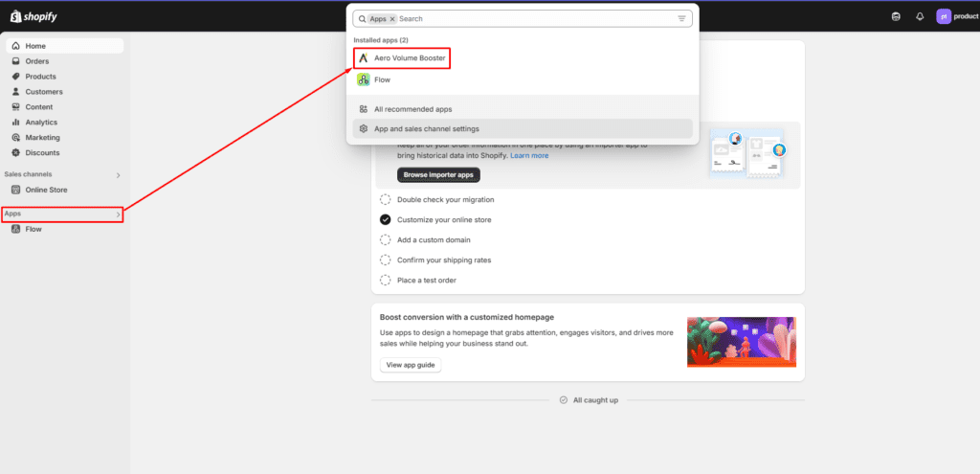This screenshot has width=980, height=474.
Task: Open search filter options icon
Action: (x=681, y=19)
